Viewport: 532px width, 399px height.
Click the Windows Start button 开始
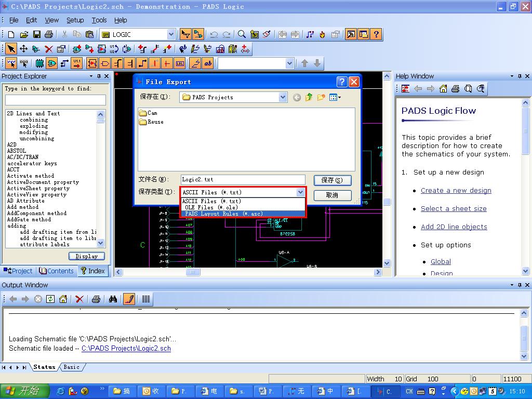coord(25,391)
